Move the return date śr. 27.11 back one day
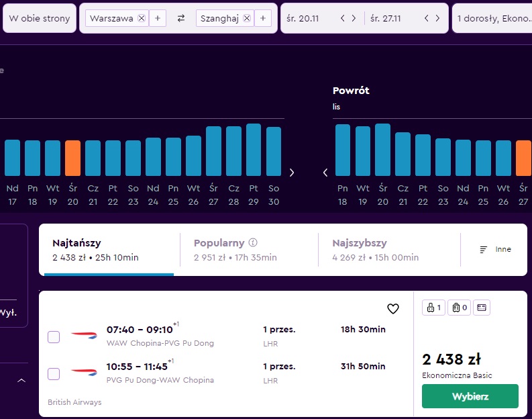 coord(427,18)
